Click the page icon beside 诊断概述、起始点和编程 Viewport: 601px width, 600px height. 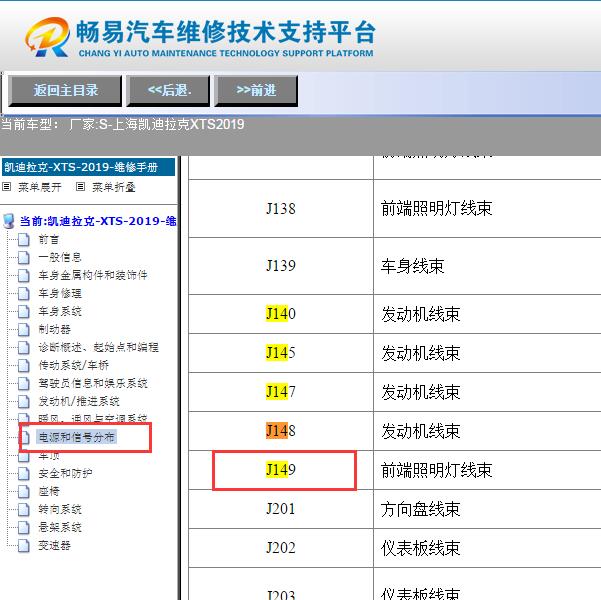pos(24,347)
